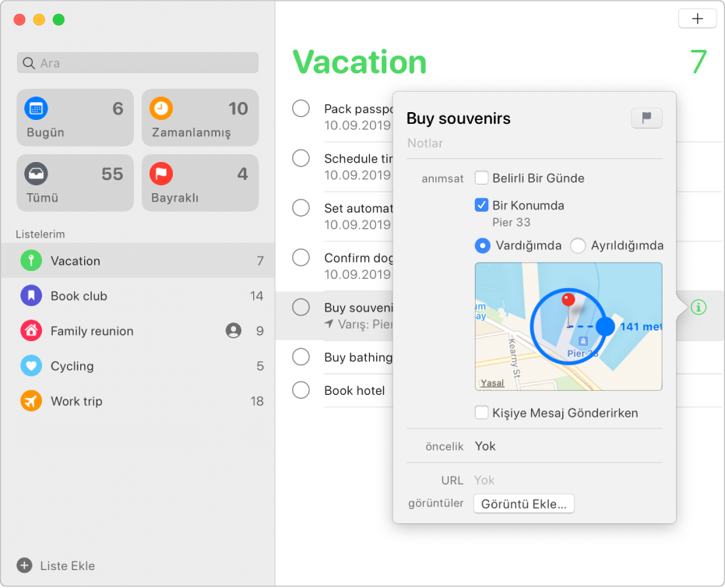Select the Vacation list

click(138, 261)
